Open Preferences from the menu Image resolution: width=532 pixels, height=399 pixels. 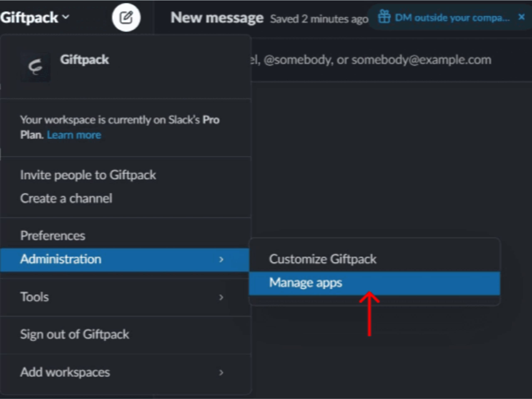tap(125, 236)
